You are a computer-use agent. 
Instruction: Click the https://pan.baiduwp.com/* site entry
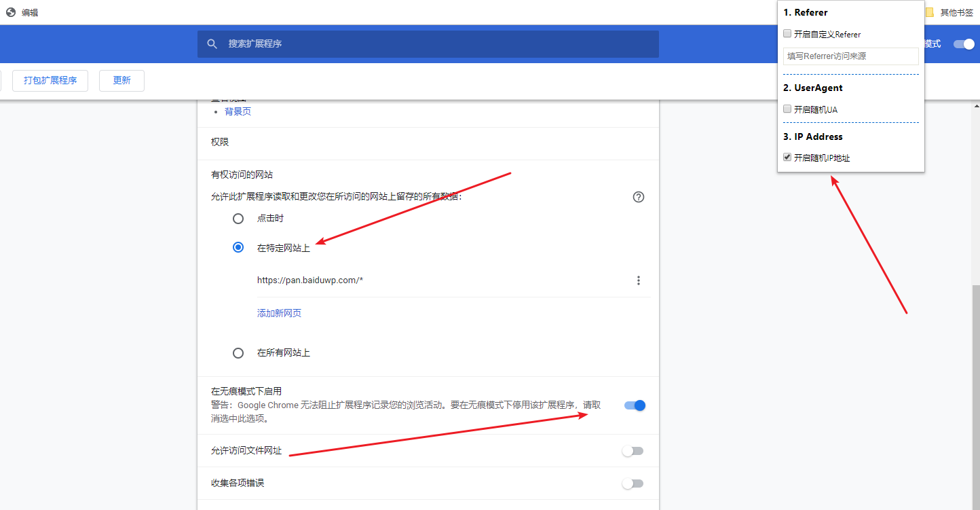click(310, 280)
